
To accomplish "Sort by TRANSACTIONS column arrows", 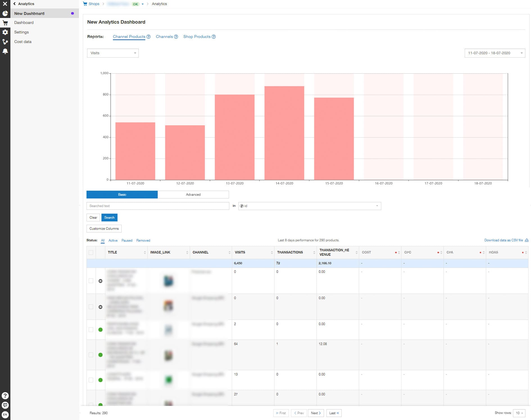I will point(314,253).
